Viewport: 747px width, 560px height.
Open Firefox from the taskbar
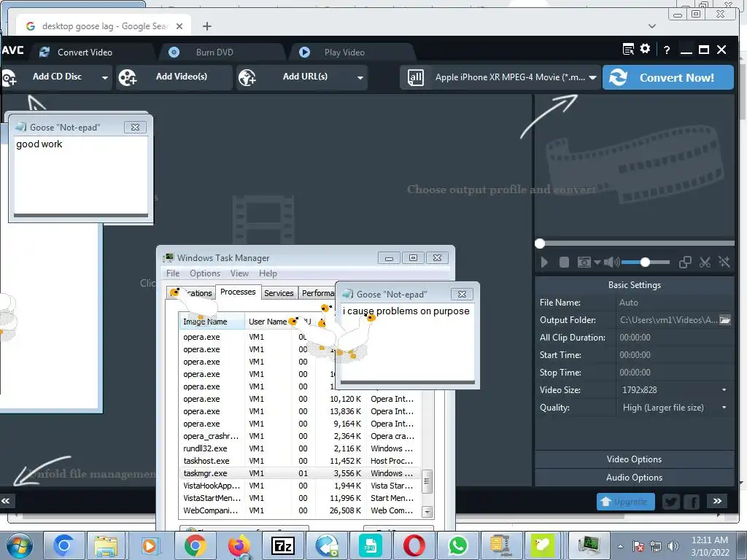[239, 545]
